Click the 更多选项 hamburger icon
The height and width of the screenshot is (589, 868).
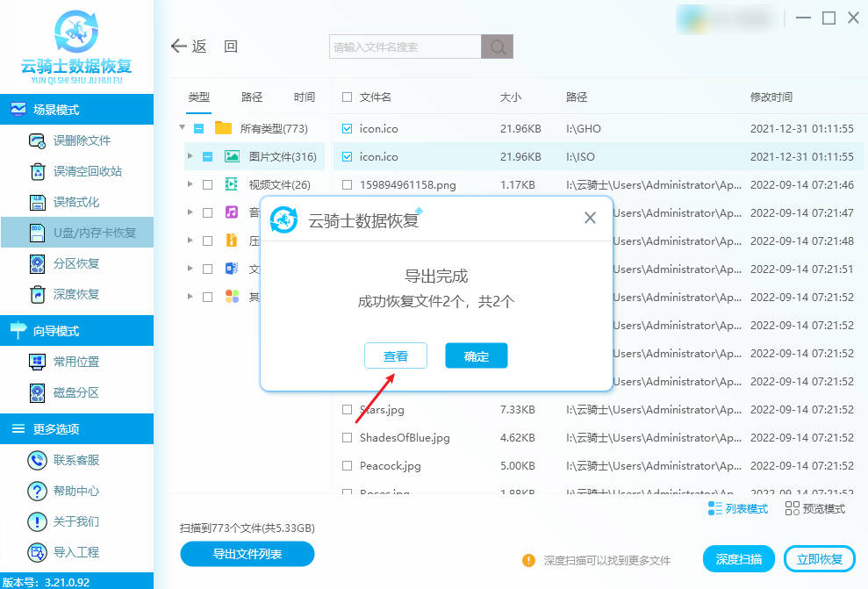[x=18, y=429]
